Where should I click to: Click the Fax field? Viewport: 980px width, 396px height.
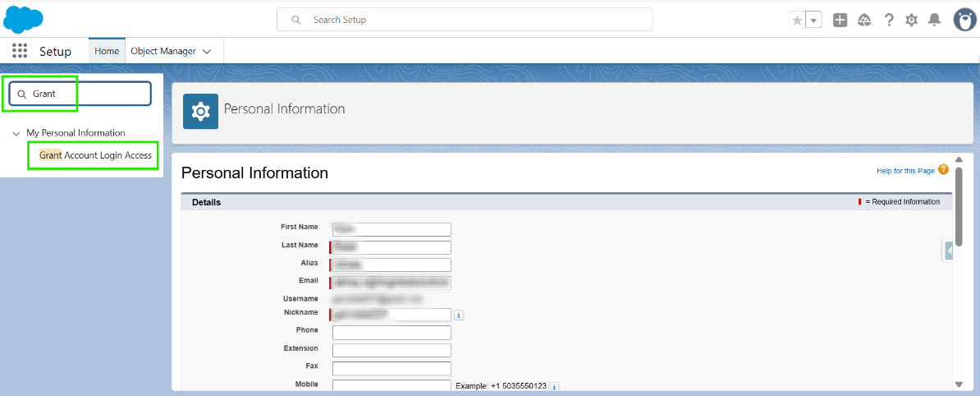pos(392,368)
